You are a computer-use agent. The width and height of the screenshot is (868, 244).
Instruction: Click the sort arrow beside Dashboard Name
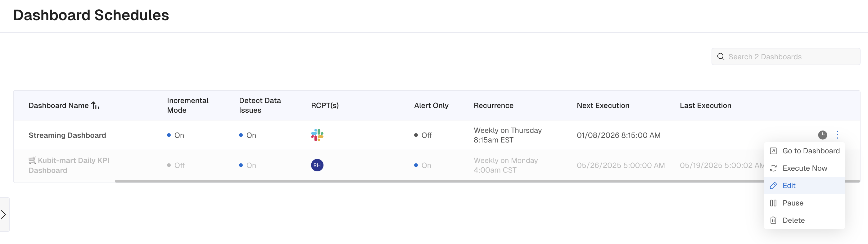point(95,106)
